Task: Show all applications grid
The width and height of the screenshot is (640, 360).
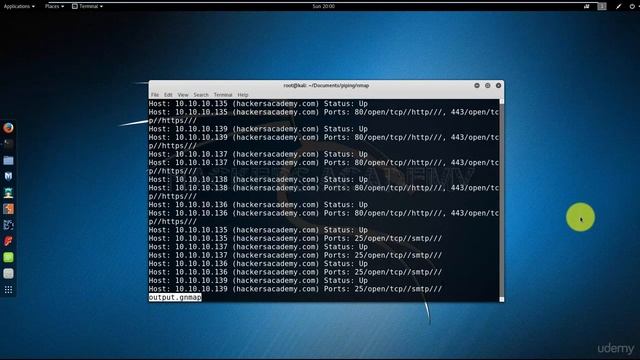Action: pos(8,290)
